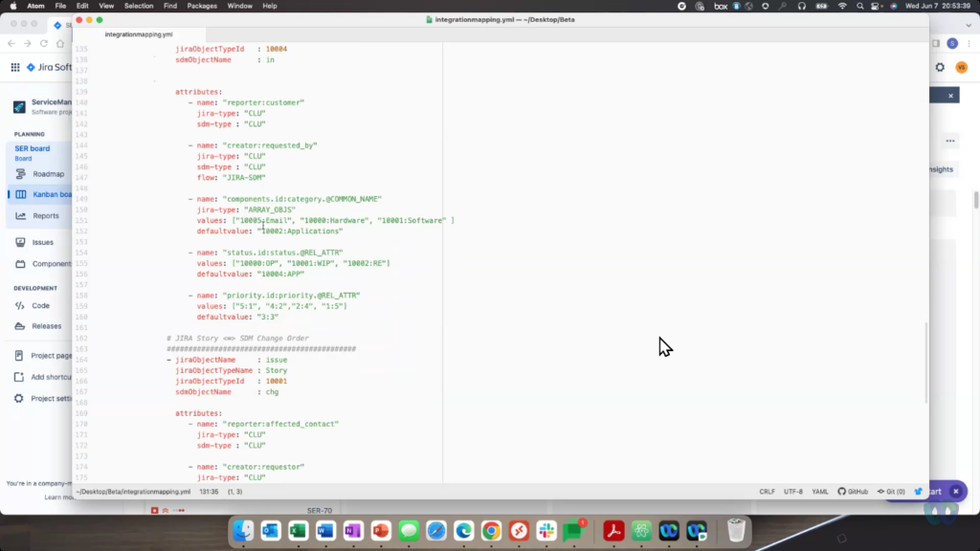Open the Edit menu

[x=82, y=6]
